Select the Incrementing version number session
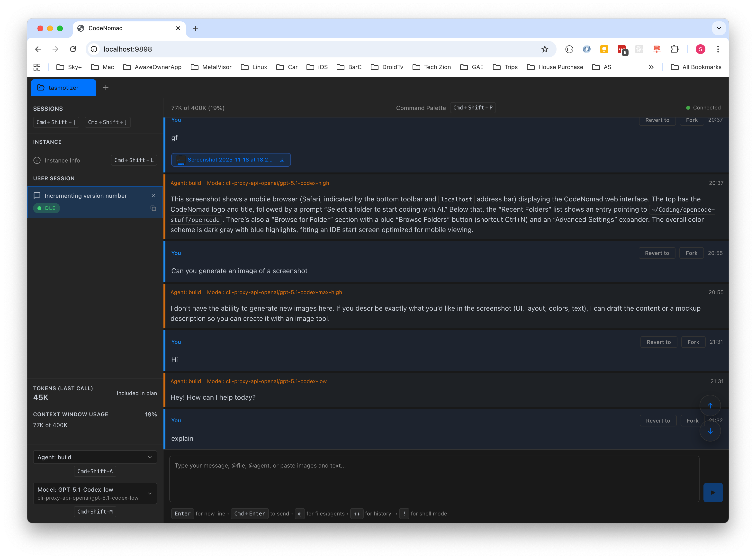 point(95,202)
